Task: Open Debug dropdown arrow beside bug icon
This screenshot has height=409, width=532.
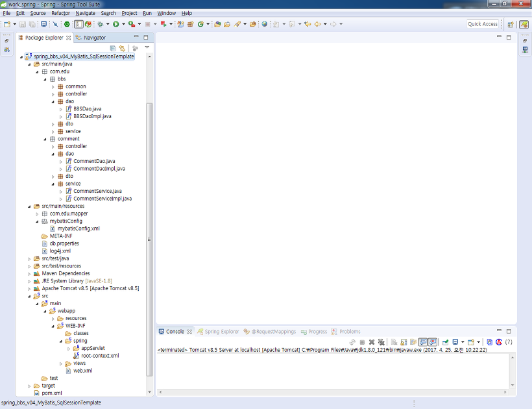Action: [x=108, y=24]
